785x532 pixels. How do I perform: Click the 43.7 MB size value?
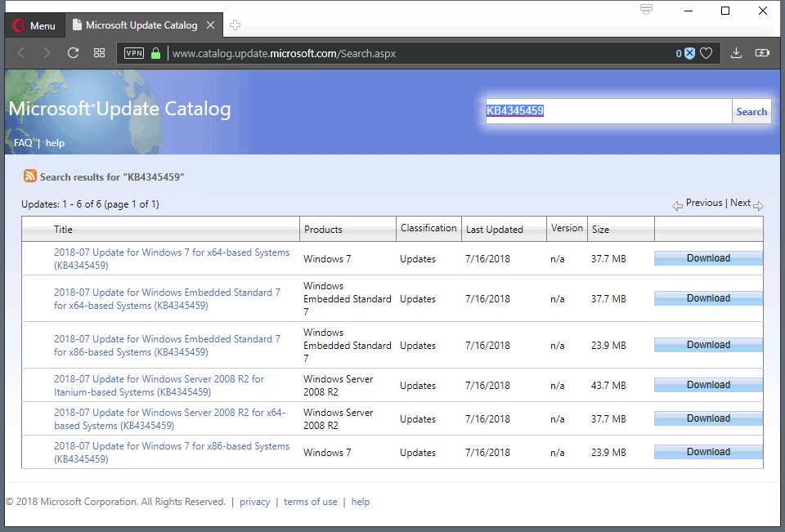pos(608,386)
